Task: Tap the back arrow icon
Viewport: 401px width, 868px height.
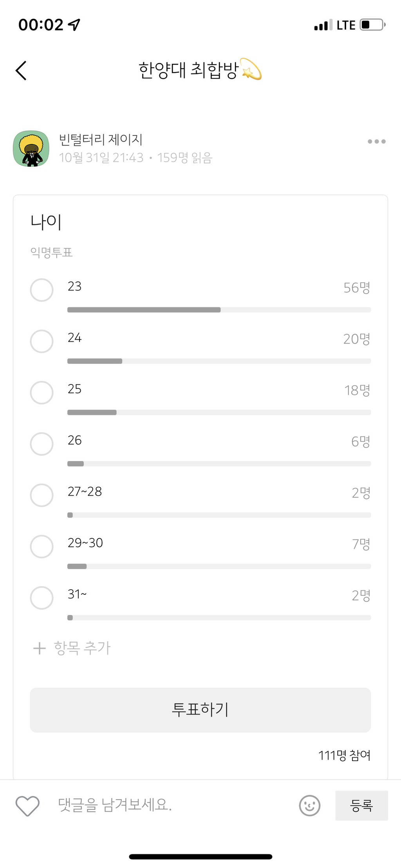Action: coord(21,70)
